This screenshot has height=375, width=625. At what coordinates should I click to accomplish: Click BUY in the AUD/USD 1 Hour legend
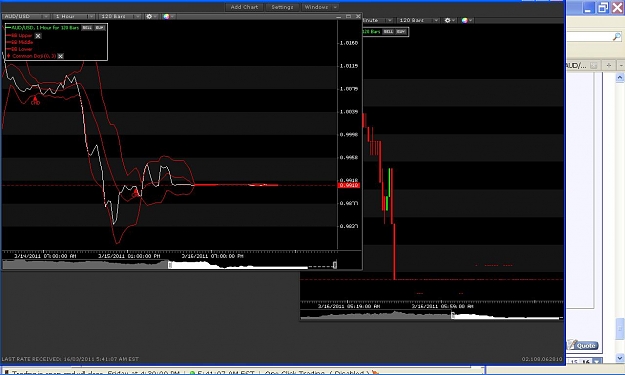point(99,27)
